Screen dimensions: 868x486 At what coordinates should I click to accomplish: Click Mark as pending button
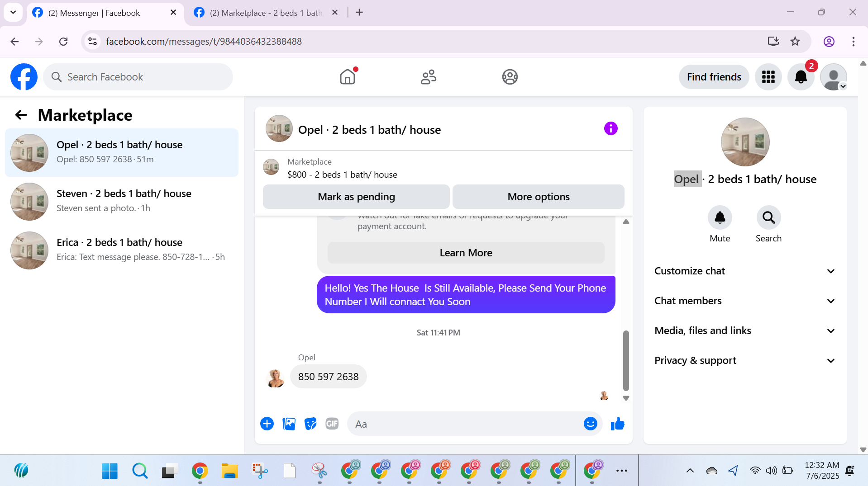356,197
